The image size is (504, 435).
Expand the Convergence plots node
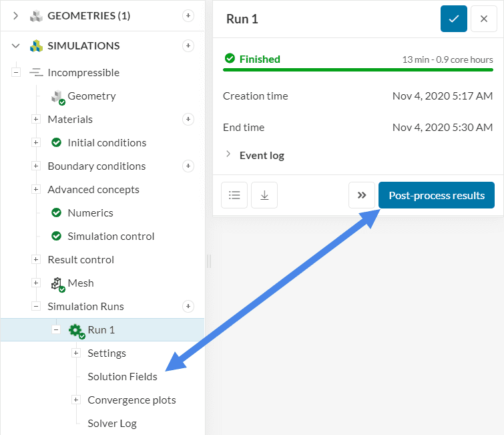(x=76, y=400)
